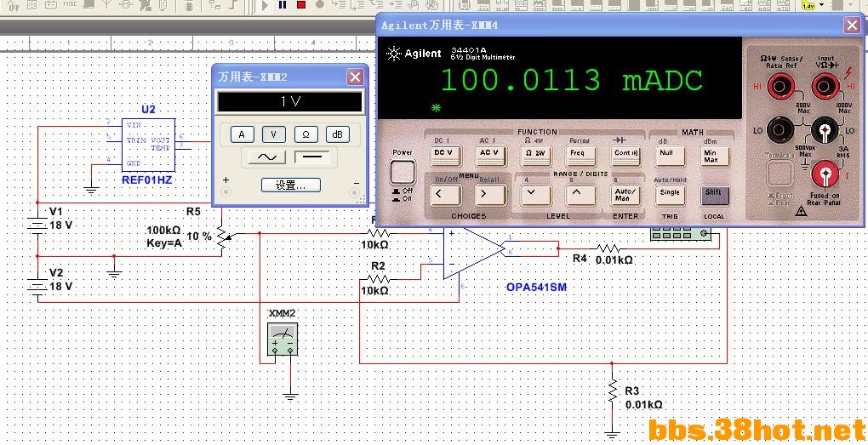
Task: Select voltmeter mode V on multimeter XMM2
Action: point(274,134)
